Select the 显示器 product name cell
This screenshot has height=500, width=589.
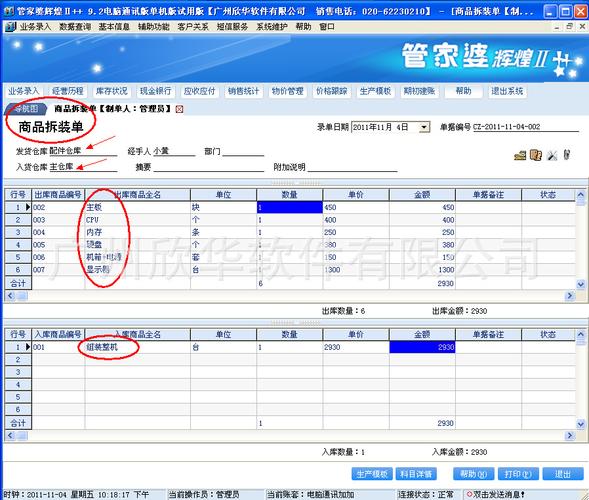click(137, 270)
